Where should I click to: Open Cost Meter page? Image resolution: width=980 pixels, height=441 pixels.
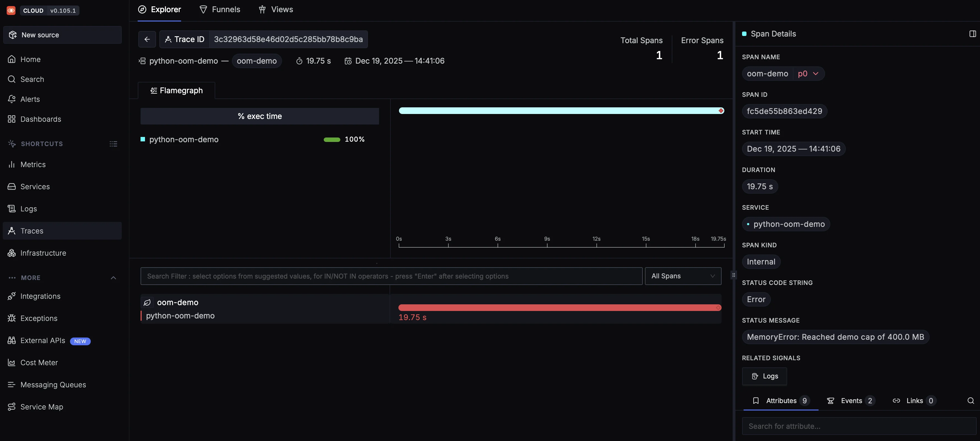[39, 363]
